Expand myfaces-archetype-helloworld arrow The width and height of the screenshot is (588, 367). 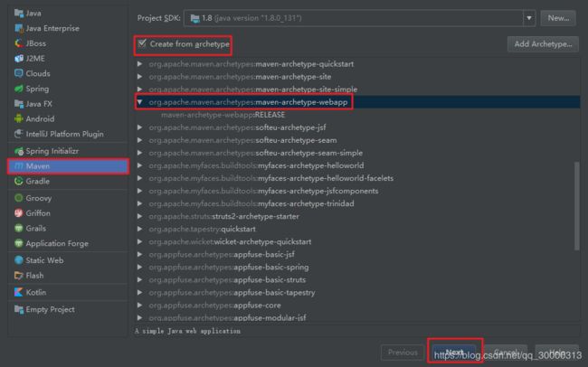coord(140,165)
